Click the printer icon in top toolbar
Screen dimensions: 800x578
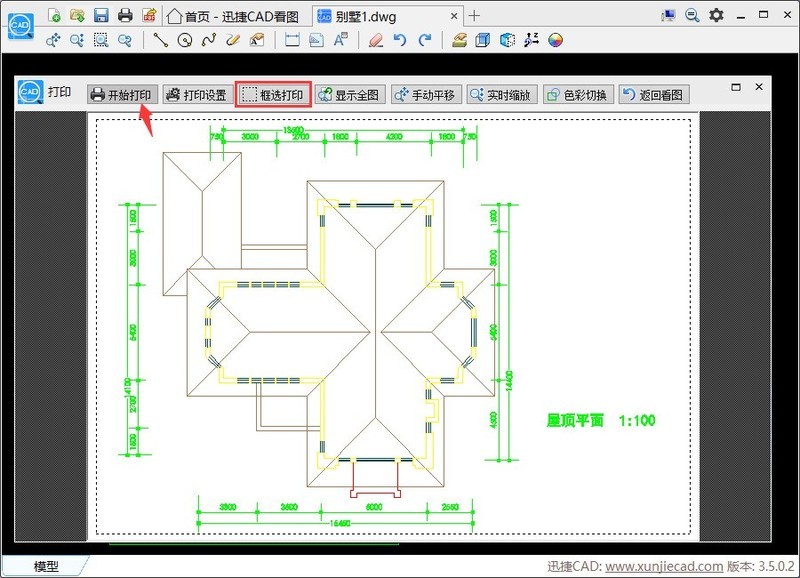(x=125, y=15)
